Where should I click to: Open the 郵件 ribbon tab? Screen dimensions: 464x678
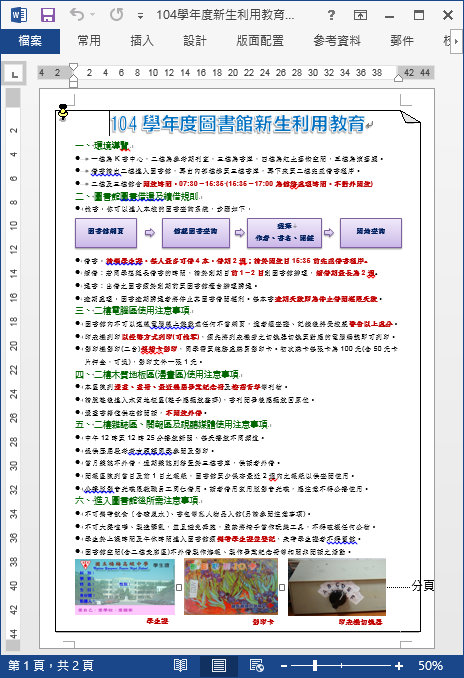pyautogui.click(x=402, y=41)
